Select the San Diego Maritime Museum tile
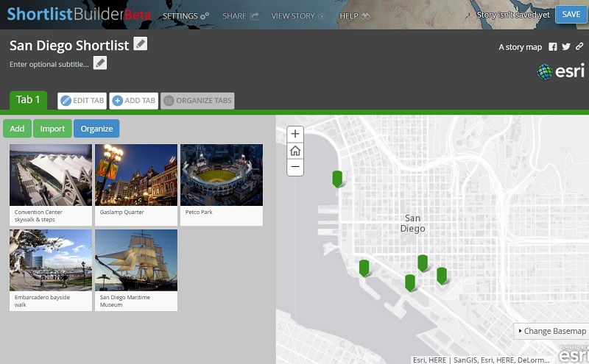 point(136,270)
